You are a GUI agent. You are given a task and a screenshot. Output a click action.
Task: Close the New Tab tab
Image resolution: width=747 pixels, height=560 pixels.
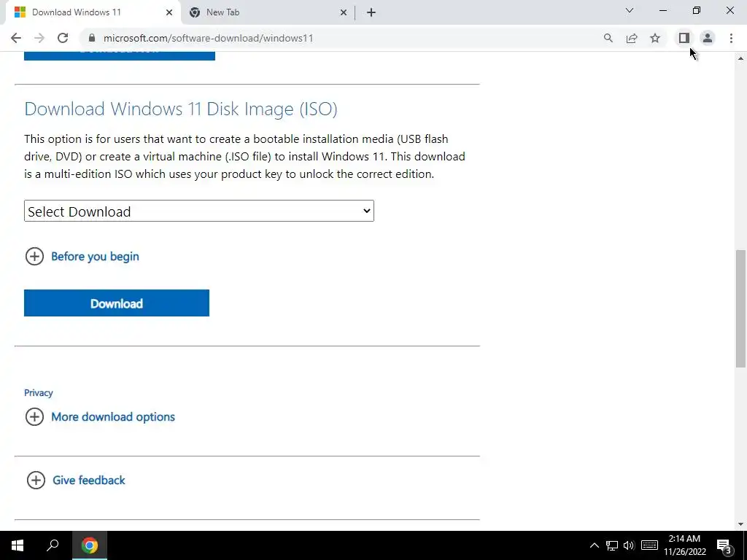344,12
